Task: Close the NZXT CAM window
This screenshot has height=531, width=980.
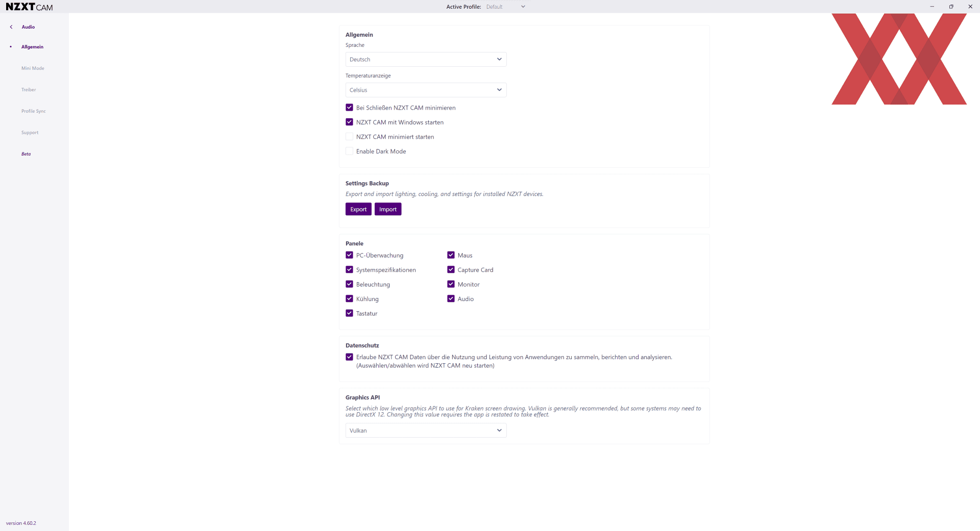Action: pos(970,7)
